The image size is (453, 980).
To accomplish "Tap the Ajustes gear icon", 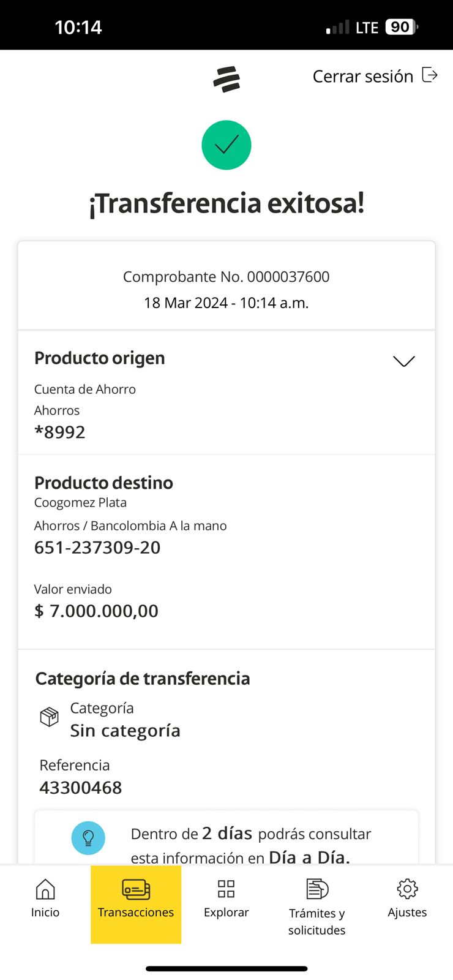I will pyautogui.click(x=407, y=889).
